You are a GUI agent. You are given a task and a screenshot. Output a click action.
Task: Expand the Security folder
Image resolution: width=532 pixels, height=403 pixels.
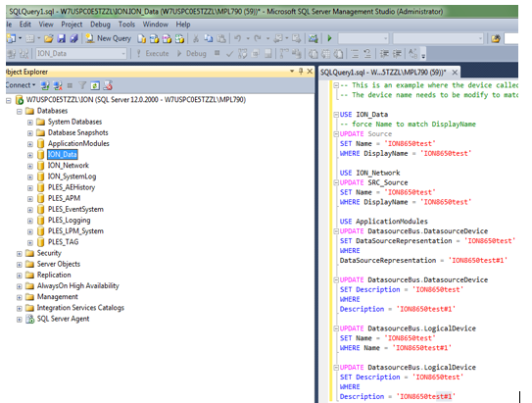coord(20,254)
